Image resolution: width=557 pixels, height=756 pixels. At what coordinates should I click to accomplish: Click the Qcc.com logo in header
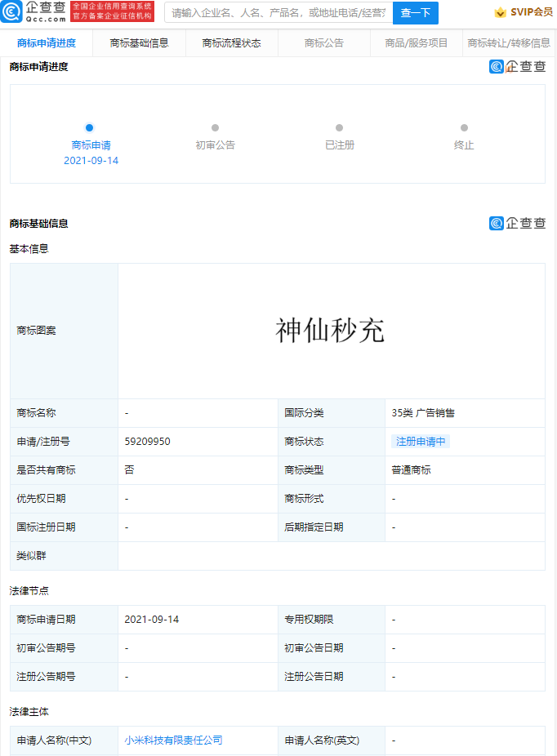[33, 12]
